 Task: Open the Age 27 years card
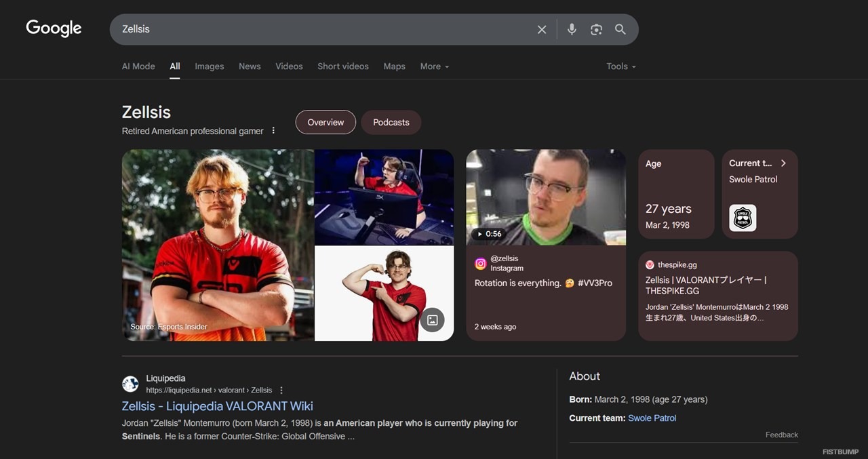[x=676, y=194]
